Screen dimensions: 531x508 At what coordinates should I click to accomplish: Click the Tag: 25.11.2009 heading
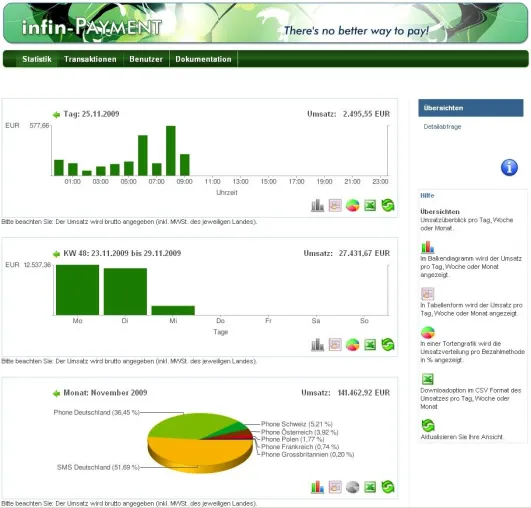(91, 114)
